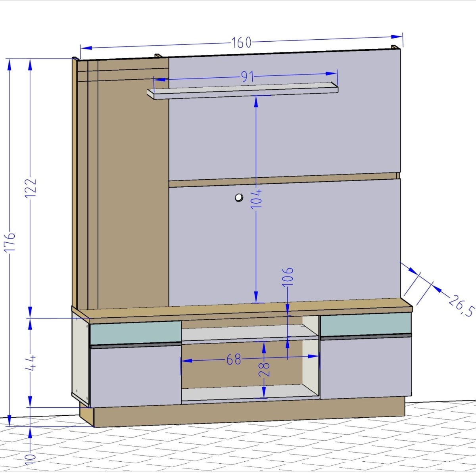Select the upper lavender back panel

click(x=285, y=115)
